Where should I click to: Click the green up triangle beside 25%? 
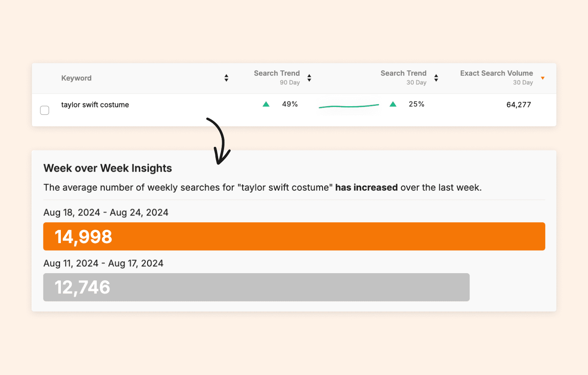pyautogui.click(x=393, y=104)
